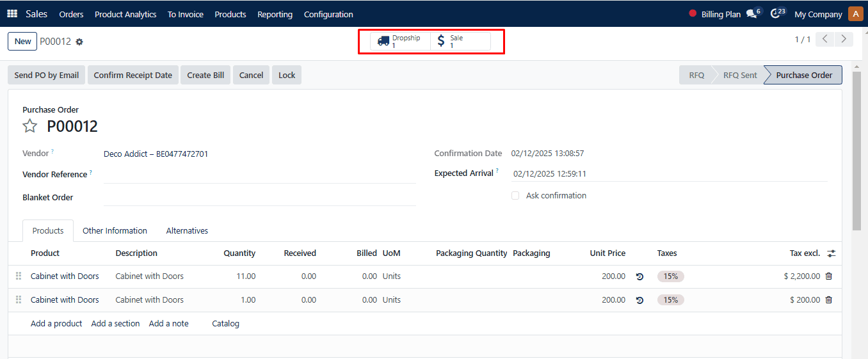Open the Dropship truck smart button
The width and height of the screenshot is (868, 359).
click(x=400, y=41)
